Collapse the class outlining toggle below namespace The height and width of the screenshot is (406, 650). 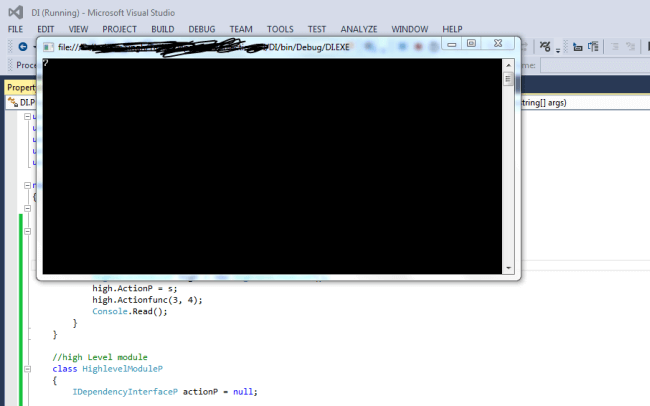coord(27,208)
